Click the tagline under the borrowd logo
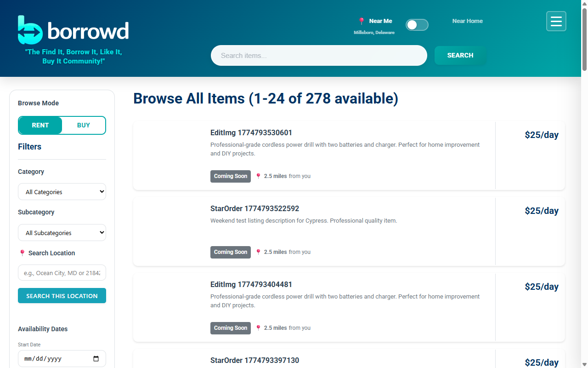The width and height of the screenshot is (588, 368). pos(73,57)
